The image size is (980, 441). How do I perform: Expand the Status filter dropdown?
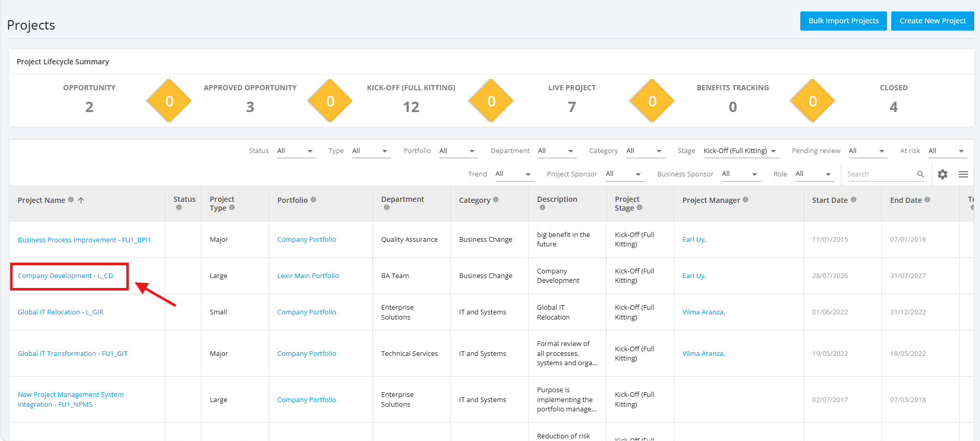tap(296, 151)
